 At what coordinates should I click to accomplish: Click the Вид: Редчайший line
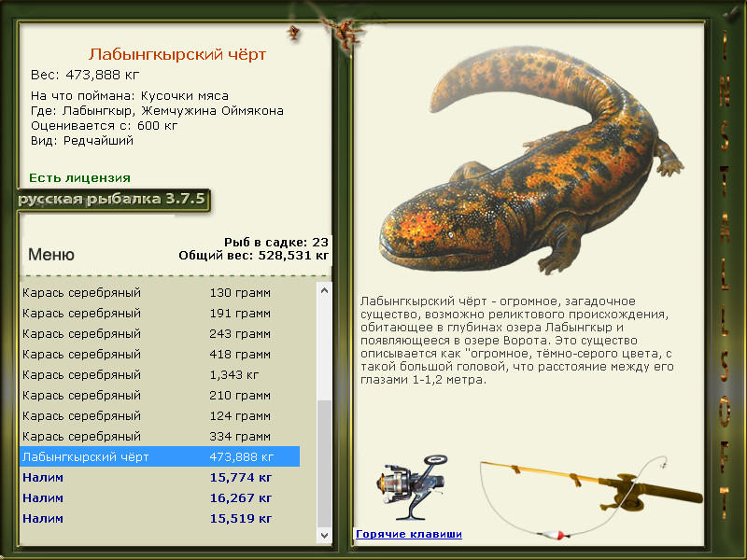click(82, 141)
